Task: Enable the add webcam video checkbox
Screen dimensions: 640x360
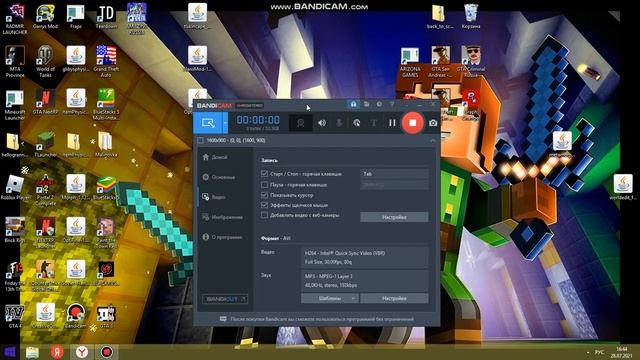Action: pos(264,215)
